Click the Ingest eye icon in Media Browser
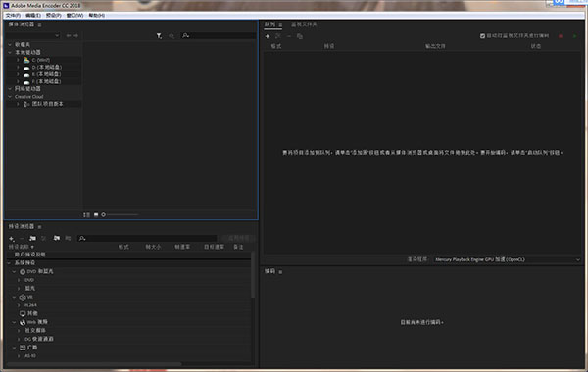 [171, 35]
